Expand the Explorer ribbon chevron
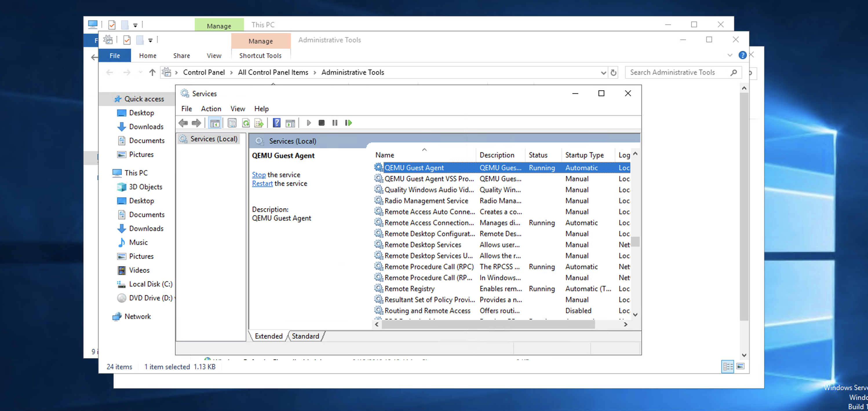Image resolution: width=868 pixels, height=411 pixels. (x=730, y=55)
